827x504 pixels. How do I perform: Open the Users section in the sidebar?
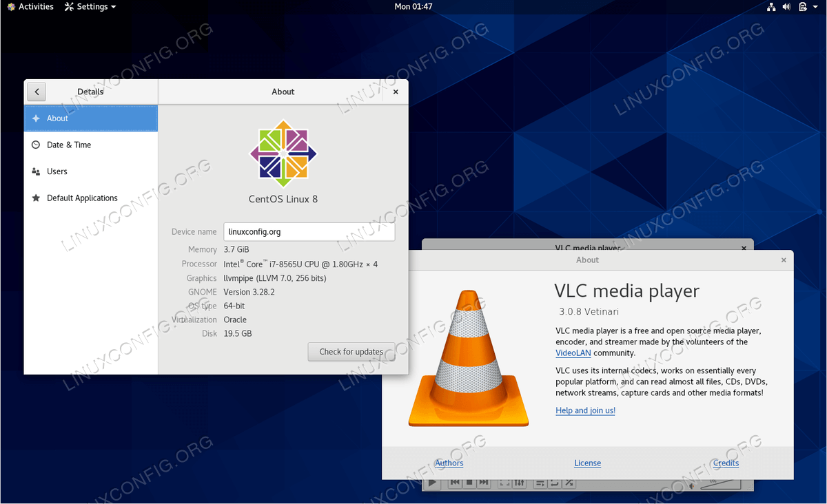[x=91, y=171]
